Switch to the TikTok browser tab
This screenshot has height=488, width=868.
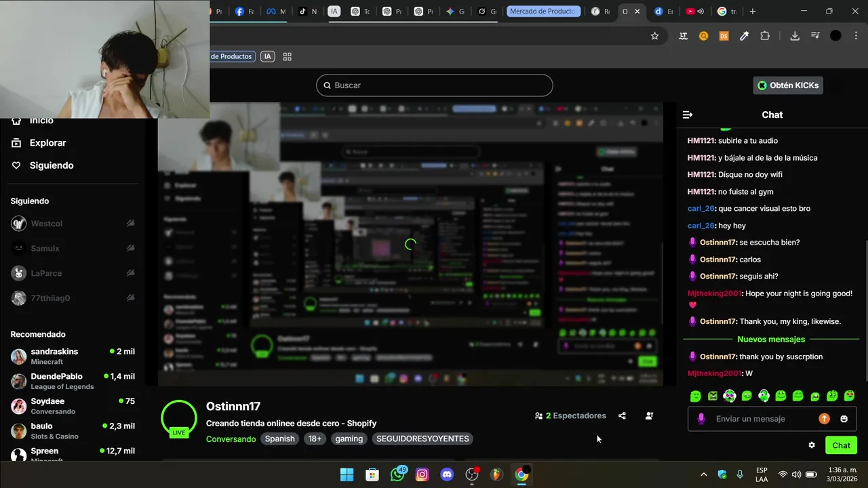(308, 12)
